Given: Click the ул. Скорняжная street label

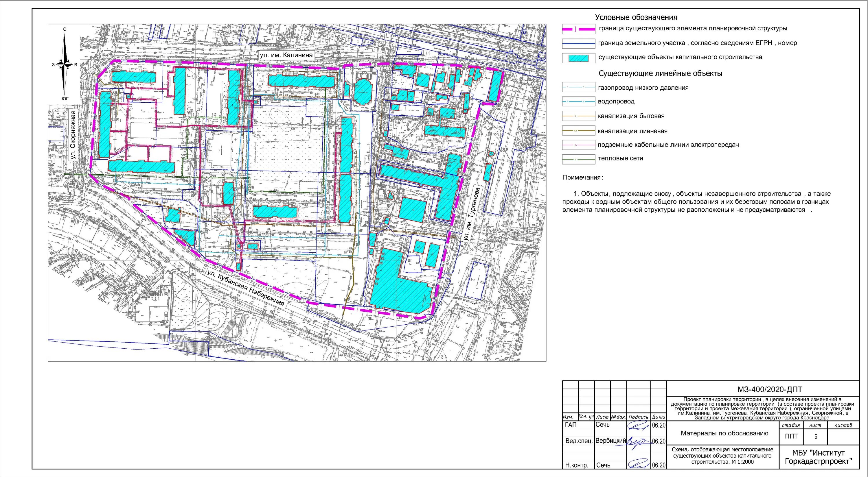Looking at the screenshot, I should [x=73, y=135].
